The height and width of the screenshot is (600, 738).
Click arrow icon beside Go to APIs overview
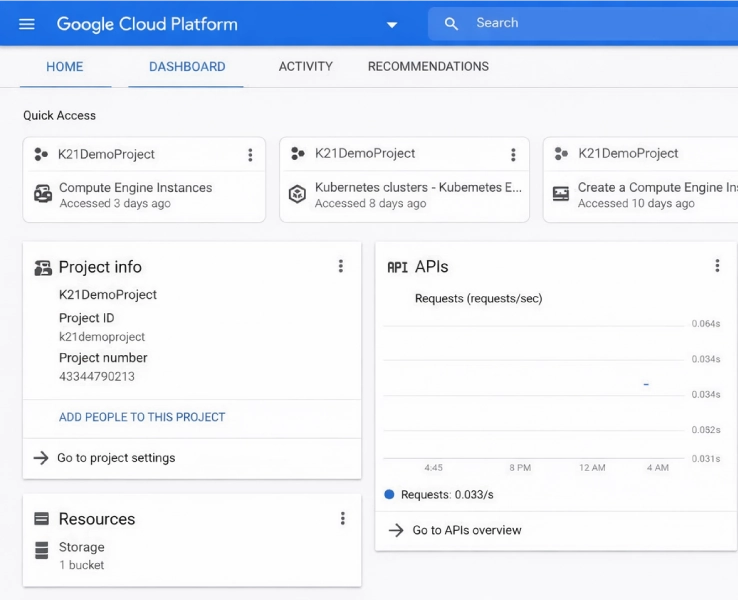[396, 530]
